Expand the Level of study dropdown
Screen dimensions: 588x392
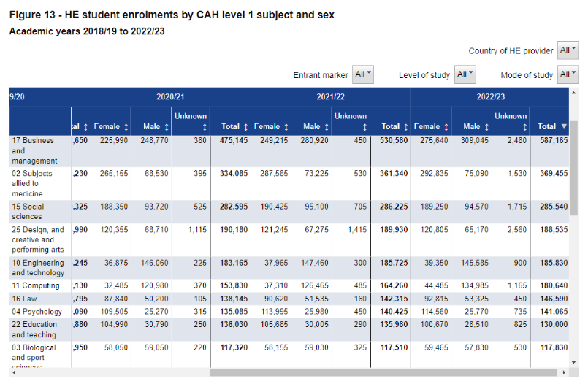[465, 74]
